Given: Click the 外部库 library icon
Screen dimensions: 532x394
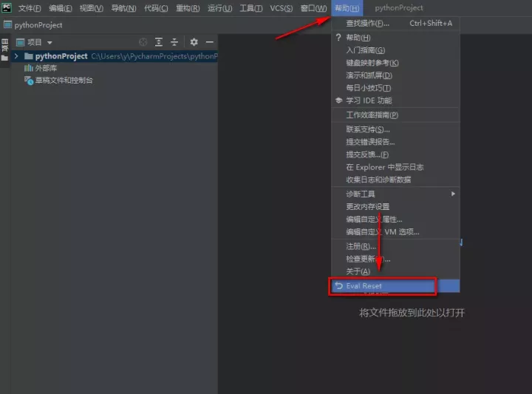Looking at the screenshot, I should point(29,68).
